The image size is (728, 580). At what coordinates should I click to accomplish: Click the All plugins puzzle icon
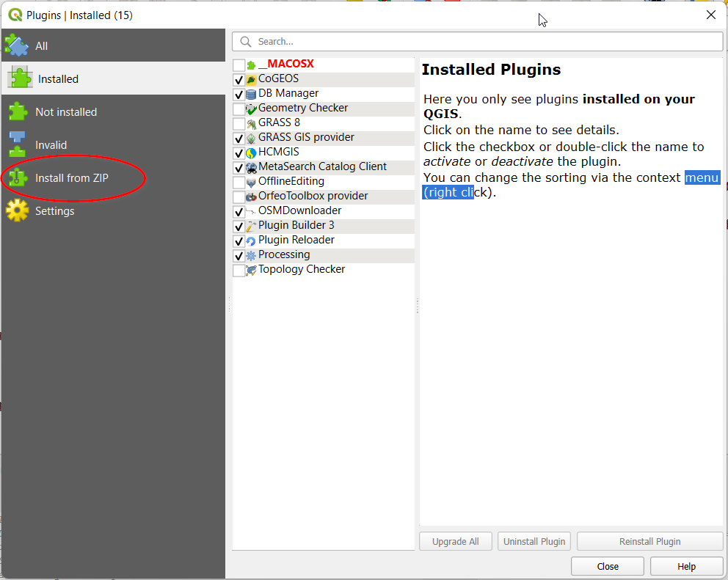pos(17,45)
